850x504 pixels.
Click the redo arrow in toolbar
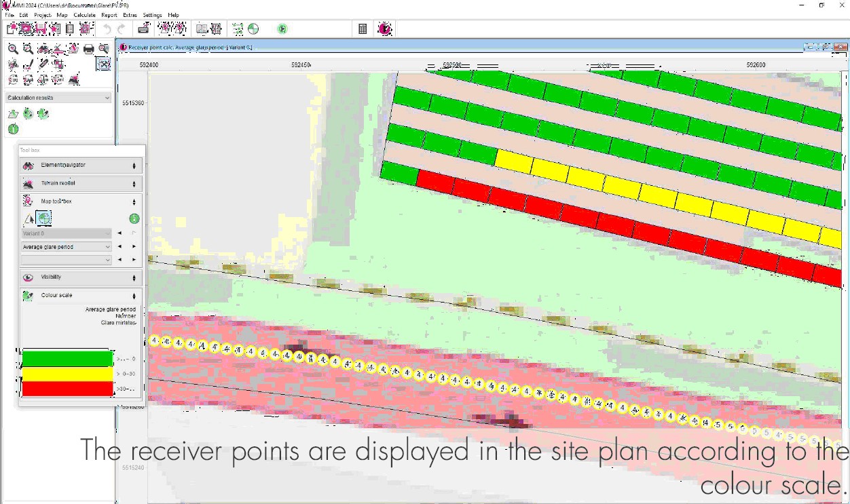tap(121, 28)
